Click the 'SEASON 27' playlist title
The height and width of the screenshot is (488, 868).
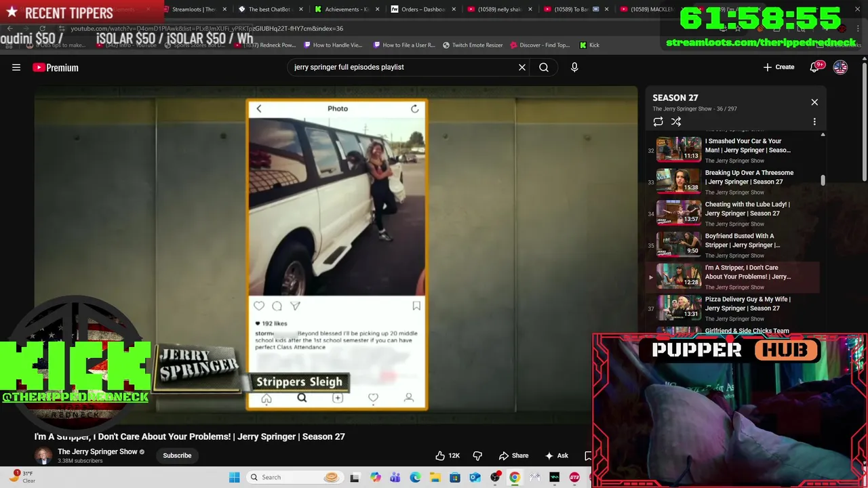pyautogui.click(x=675, y=98)
